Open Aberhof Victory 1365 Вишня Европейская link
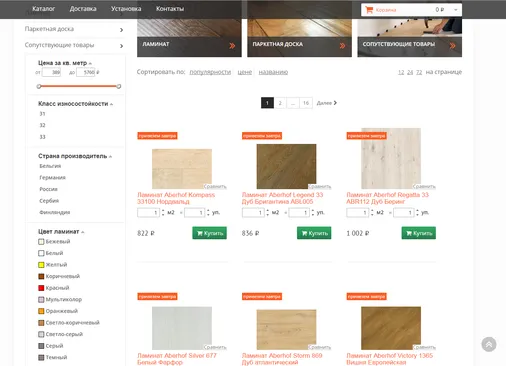The image size is (506, 366). pyautogui.click(x=389, y=359)
